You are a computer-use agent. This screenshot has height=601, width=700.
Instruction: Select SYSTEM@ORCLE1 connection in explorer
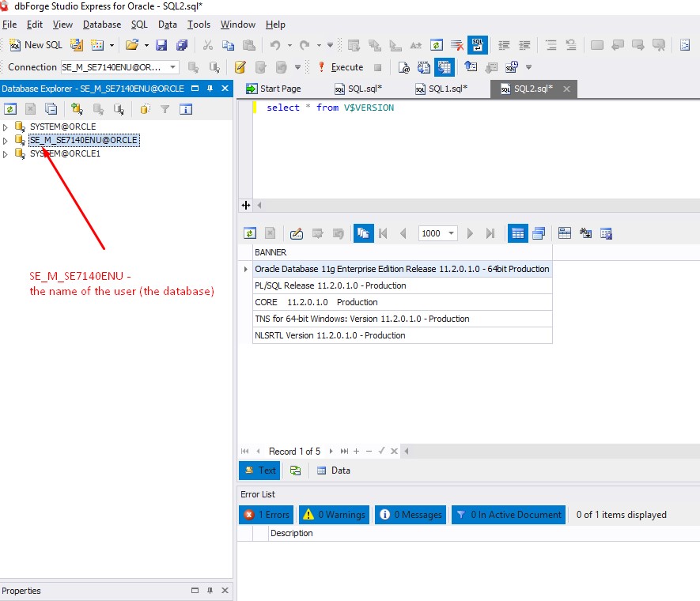coord(65,153)
